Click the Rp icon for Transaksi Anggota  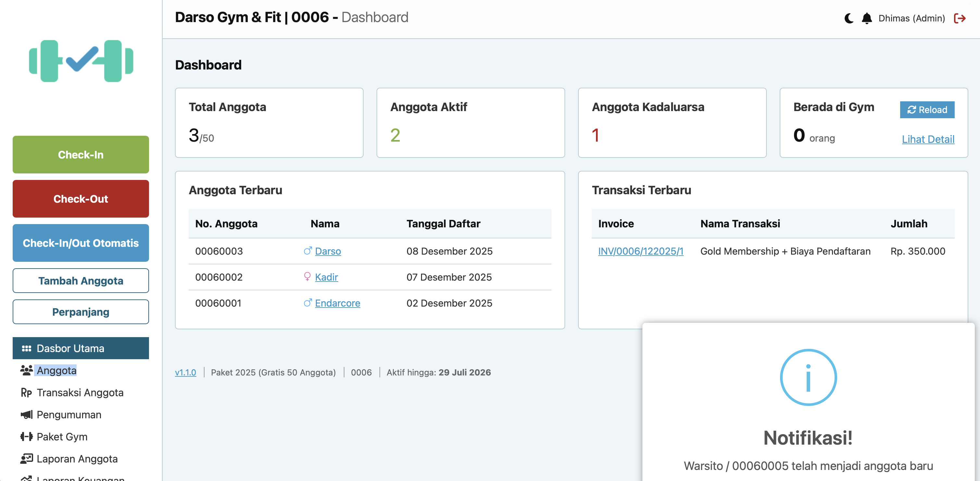click(26, 392)
